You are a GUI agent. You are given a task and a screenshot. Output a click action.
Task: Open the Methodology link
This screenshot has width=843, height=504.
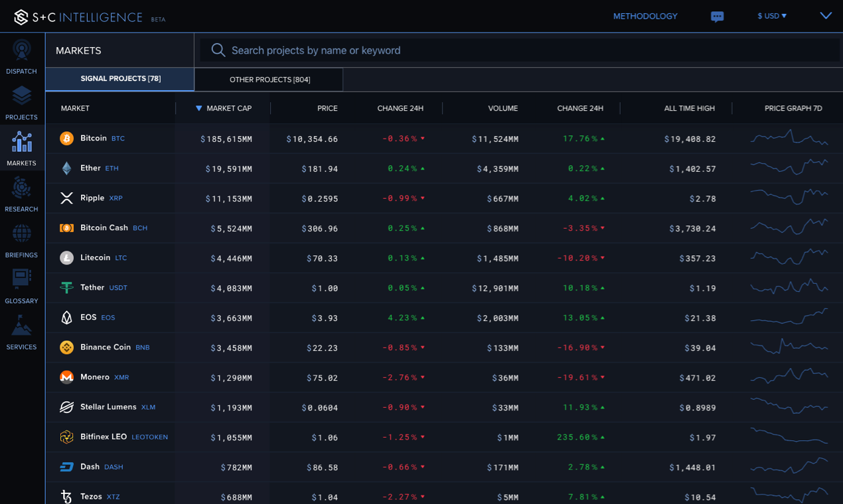[x=645, y=16]
